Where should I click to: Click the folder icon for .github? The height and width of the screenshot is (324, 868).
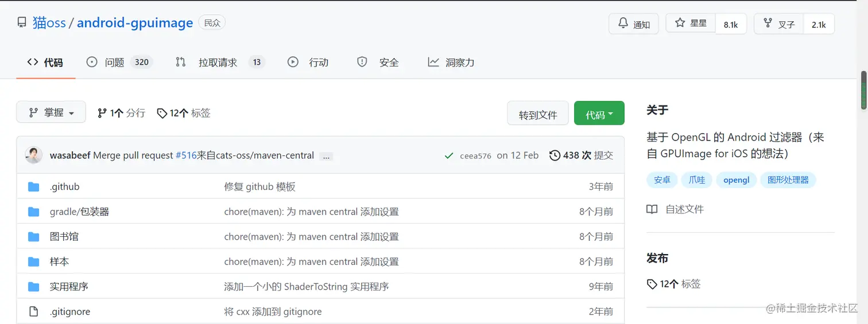pyautogui.click(x=33, y=186)
